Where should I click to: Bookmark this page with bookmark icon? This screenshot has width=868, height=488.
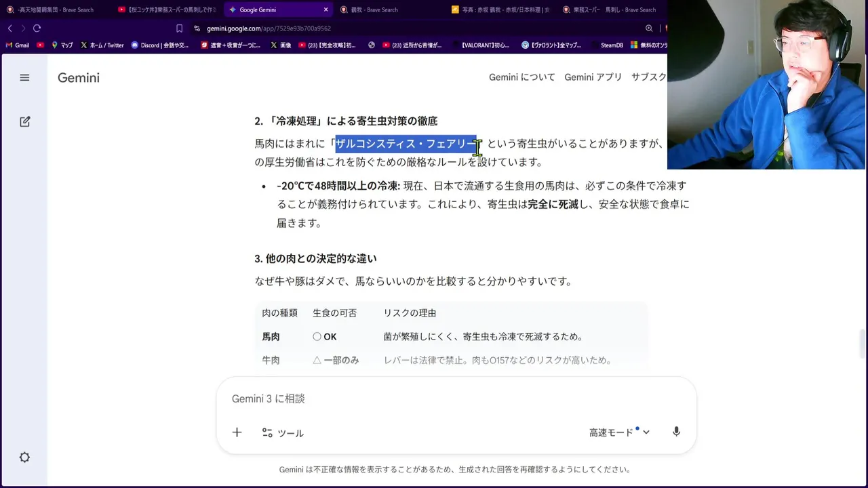[x=179, y=28]
